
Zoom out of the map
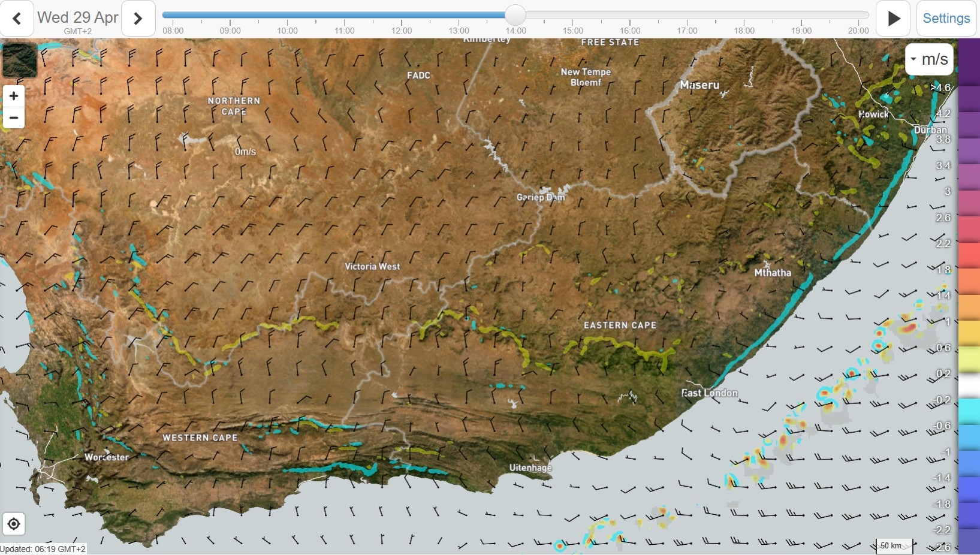14,117
